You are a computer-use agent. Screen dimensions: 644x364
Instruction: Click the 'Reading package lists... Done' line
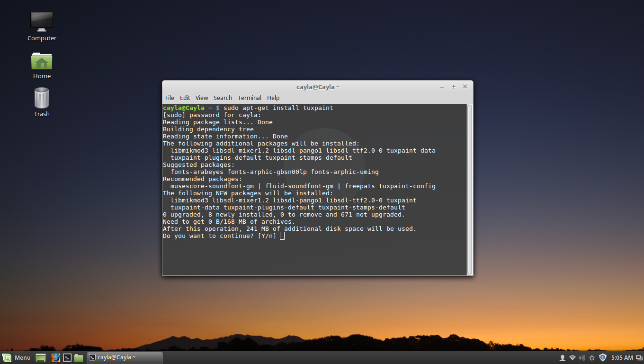(218, 122)
